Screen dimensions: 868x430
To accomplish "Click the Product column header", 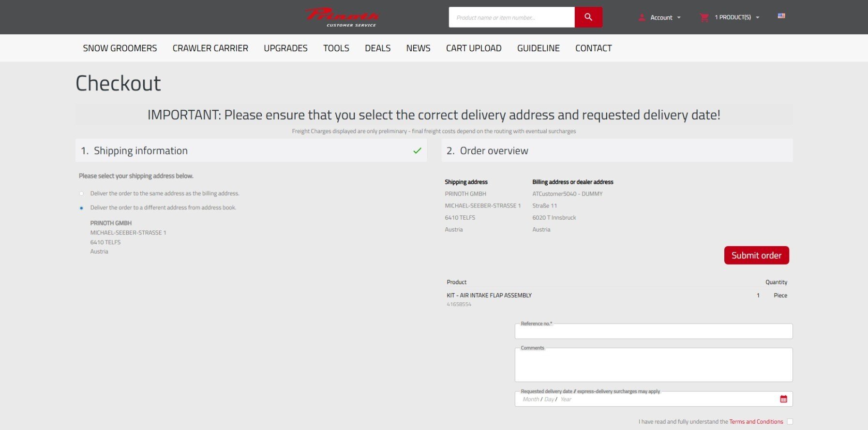I will point(456,282).
